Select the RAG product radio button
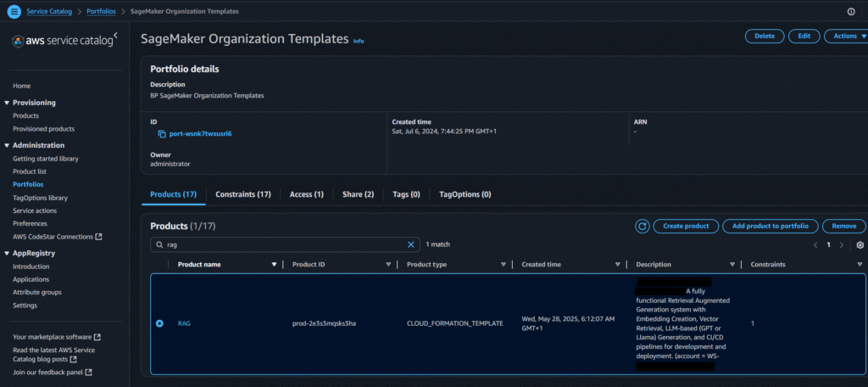This screenshot has width=868, height=387. click(159, 323)
